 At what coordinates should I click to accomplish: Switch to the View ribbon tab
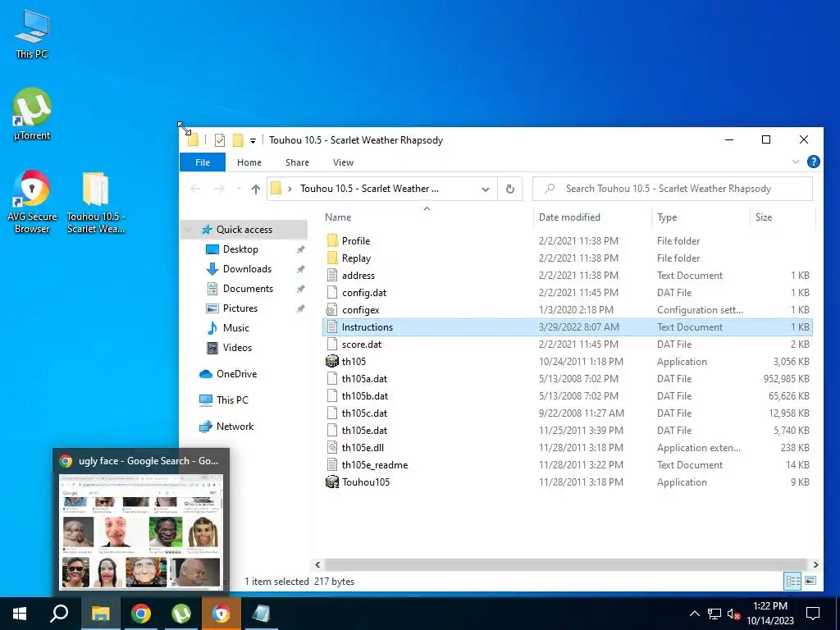(x=343, y=162)
